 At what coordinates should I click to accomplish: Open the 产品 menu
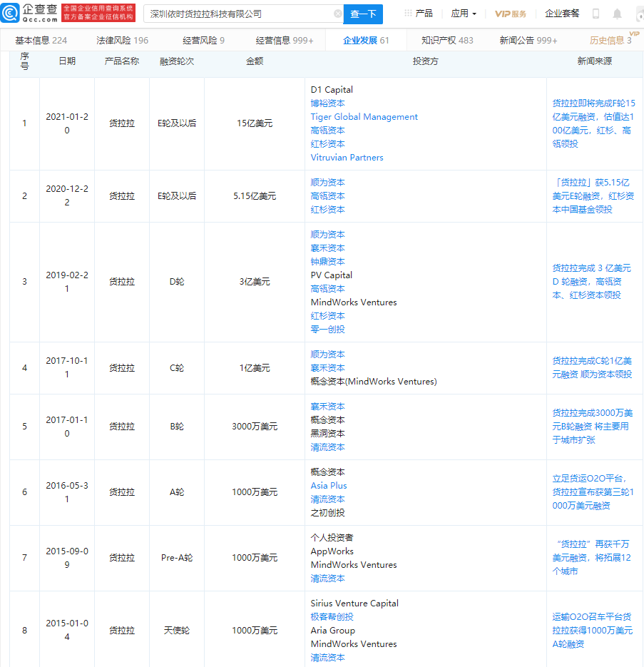point(424,13)
